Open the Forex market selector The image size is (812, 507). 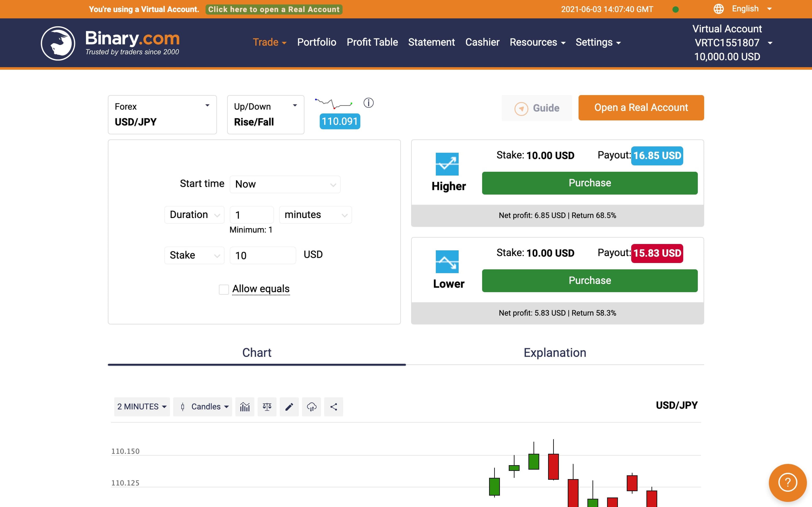click(162, 114)
